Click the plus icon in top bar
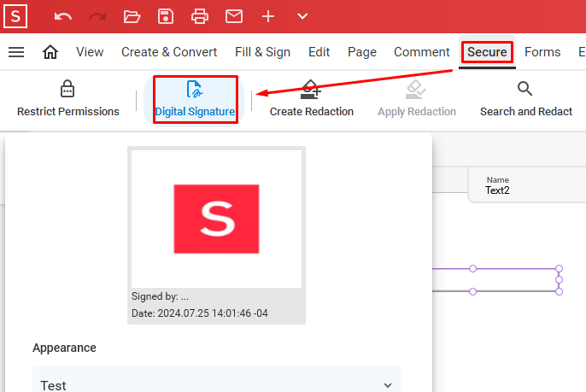Screen dimensions: 586x392 tap(268, 16)
